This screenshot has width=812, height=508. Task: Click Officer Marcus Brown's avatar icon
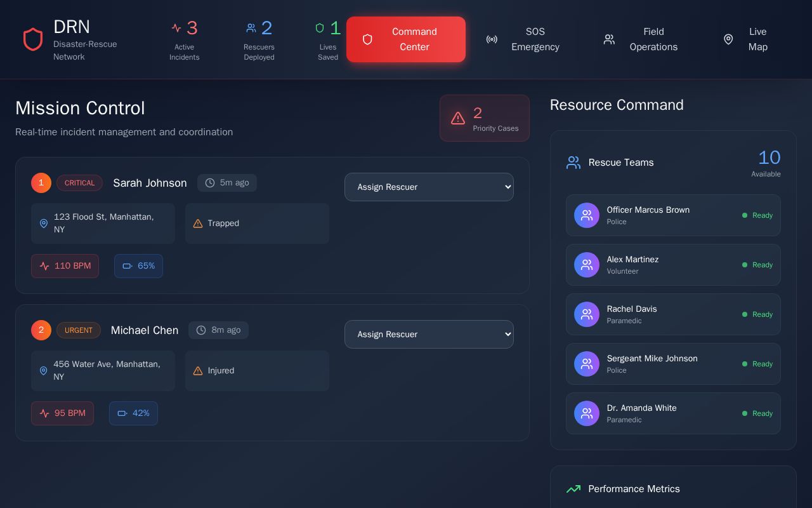click(x=587, y=215)
